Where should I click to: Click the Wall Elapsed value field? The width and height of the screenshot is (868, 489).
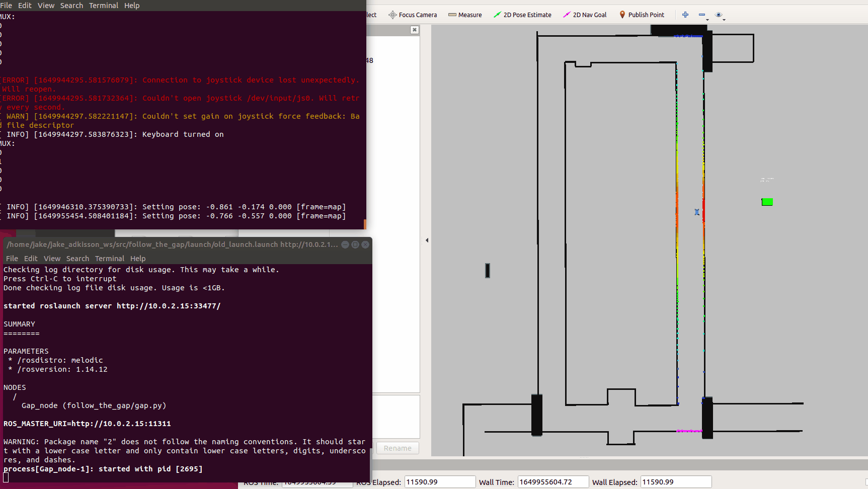pyautogui.click(x=675, y=482)
